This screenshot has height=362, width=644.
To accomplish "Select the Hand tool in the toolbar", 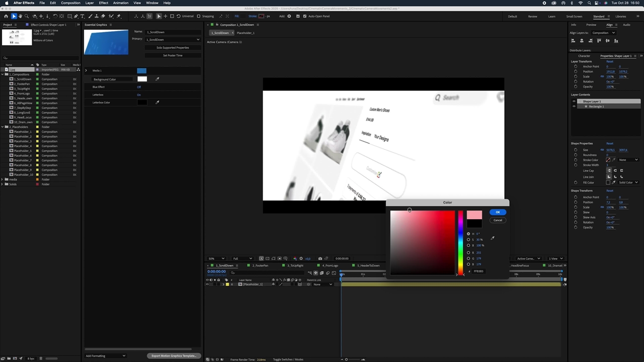I will point(20,16).
